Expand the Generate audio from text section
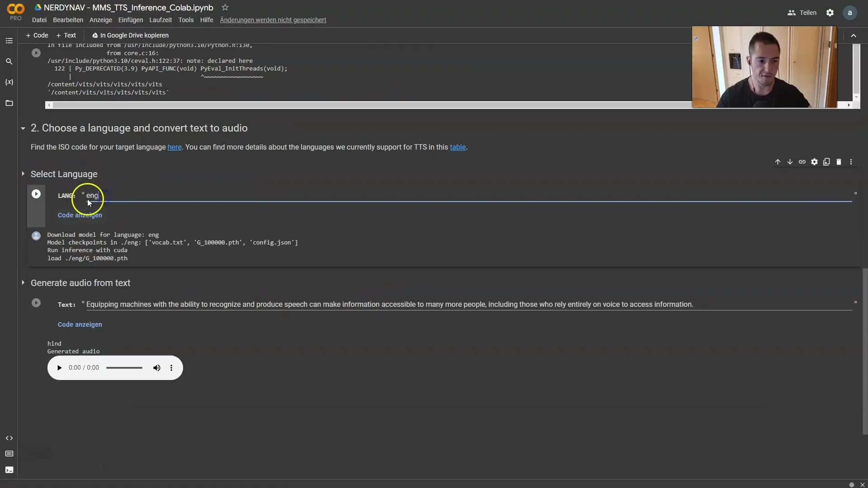 [22, 282]
